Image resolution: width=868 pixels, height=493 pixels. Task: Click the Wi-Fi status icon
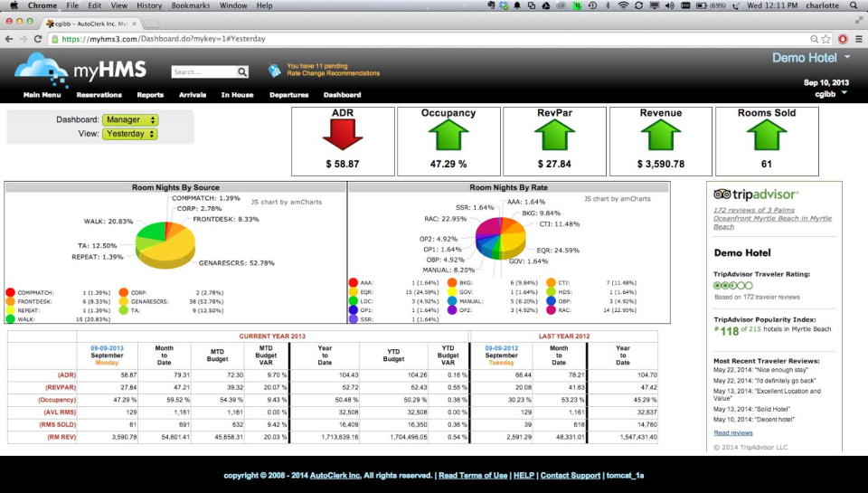(623, 5)
